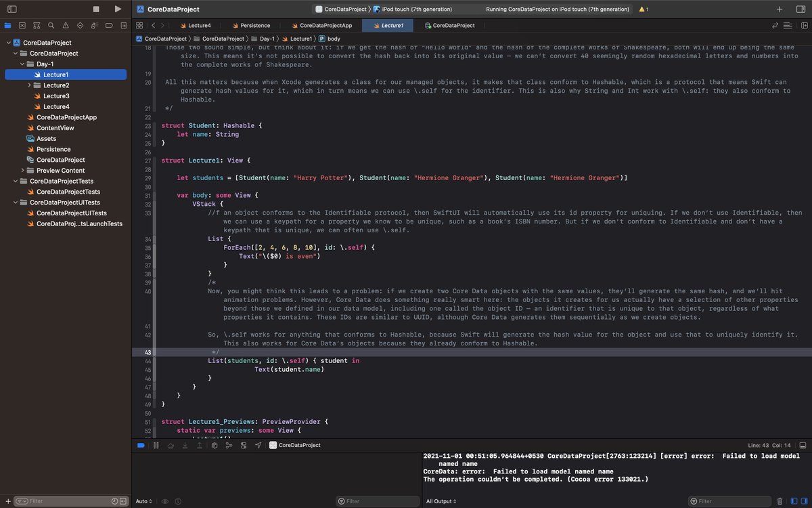
Task: Open the Find navigator
Action: (x=51, y=25)
